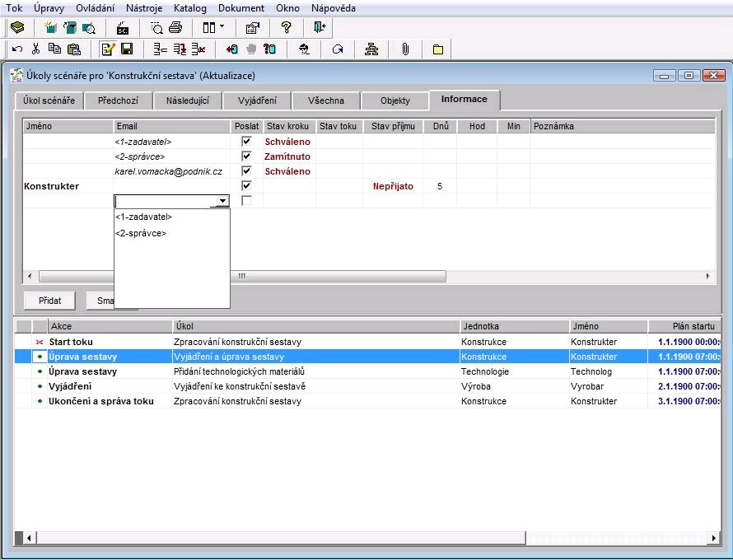Check the empty Poslat checkbox in new row
Viewport: 733px width, 560px height.
(x=246, y=201)
